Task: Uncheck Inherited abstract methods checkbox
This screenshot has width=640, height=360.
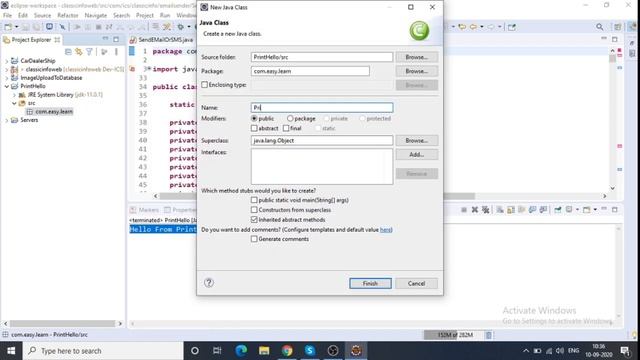Action: click(x=254, y=220)
